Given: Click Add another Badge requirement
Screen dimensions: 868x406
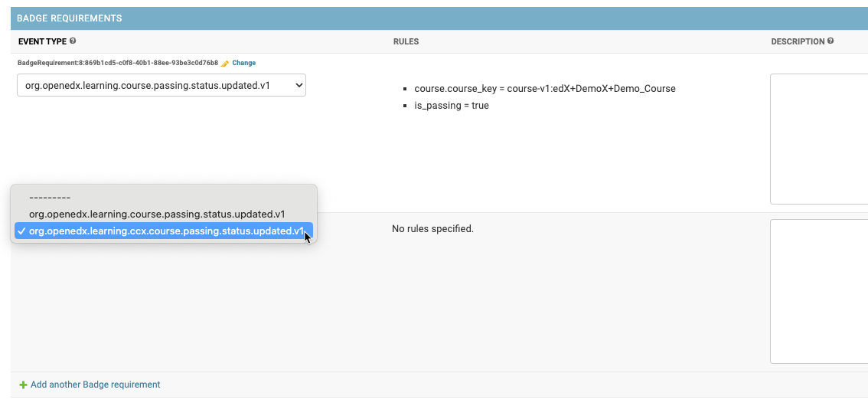Looking at the screenshot, I should [x=95, y=385].
